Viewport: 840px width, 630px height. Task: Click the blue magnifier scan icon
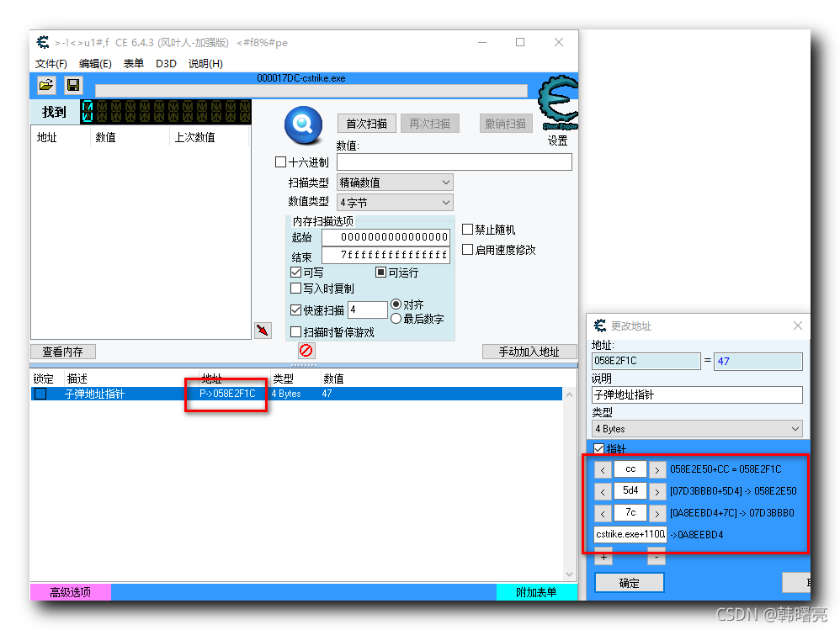303,125
